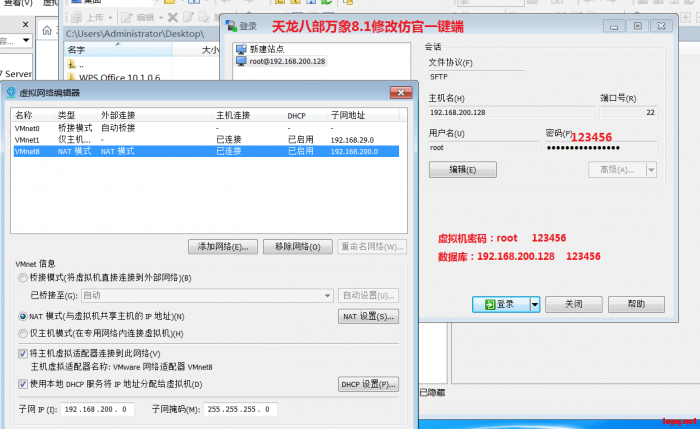
Task: Click the login dialog title padlock icon
Action: pos(231,26)
